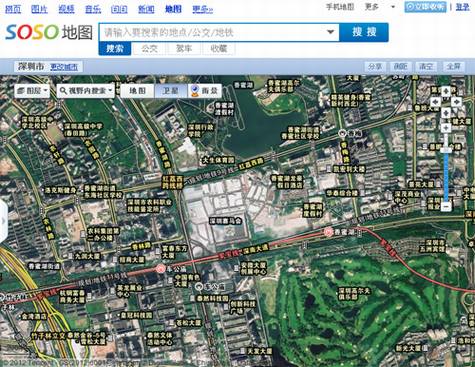
Task: Click the 清空 clear button
Action: tap(426, 67)
